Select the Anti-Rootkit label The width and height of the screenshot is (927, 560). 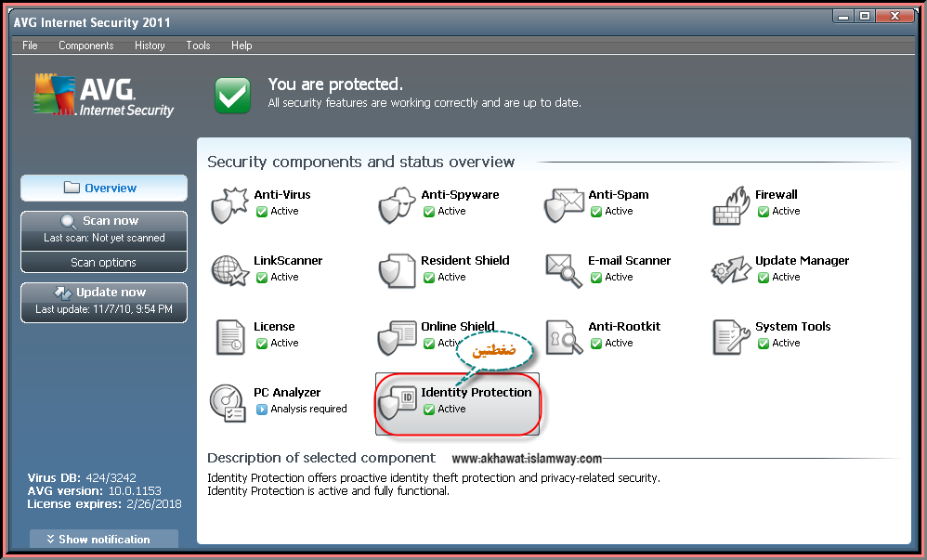point(624,326)
